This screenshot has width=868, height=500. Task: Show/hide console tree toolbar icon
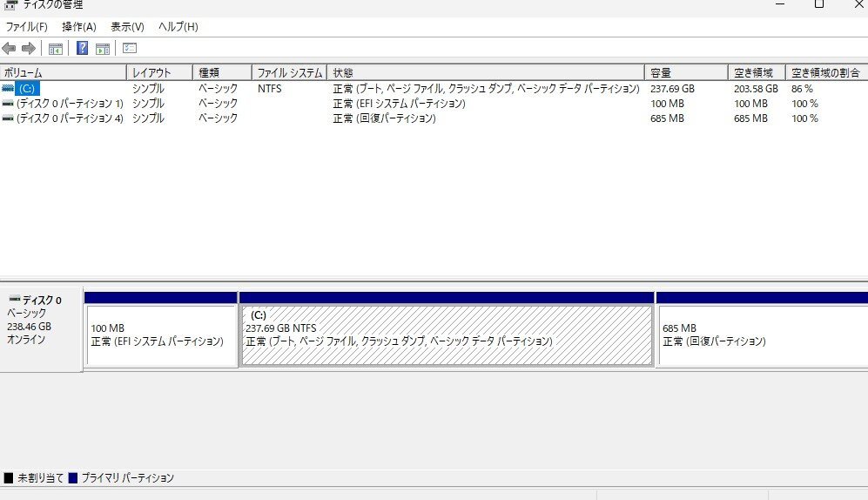pyautogui.click(x=56, y=48)
